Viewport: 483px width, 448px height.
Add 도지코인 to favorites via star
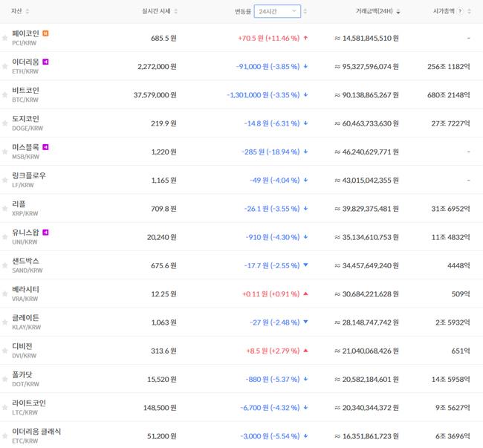[5, 123]
